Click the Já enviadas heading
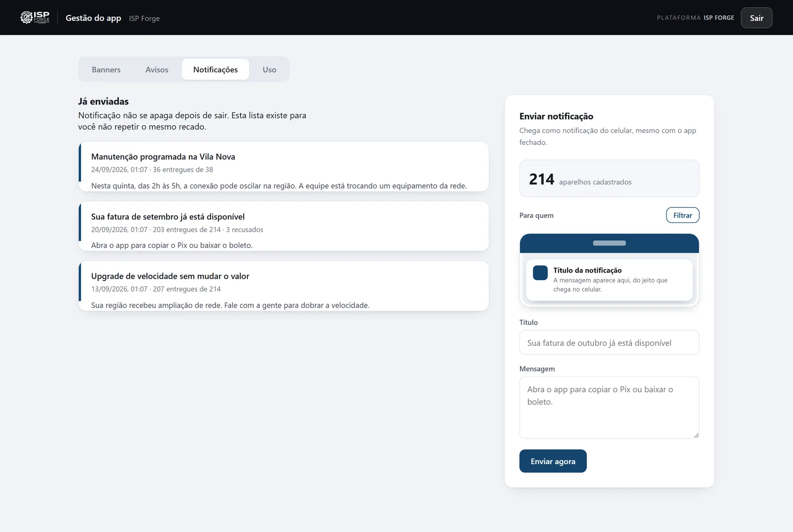The height and width of the screenshot is (532, 793). [103, 101]
